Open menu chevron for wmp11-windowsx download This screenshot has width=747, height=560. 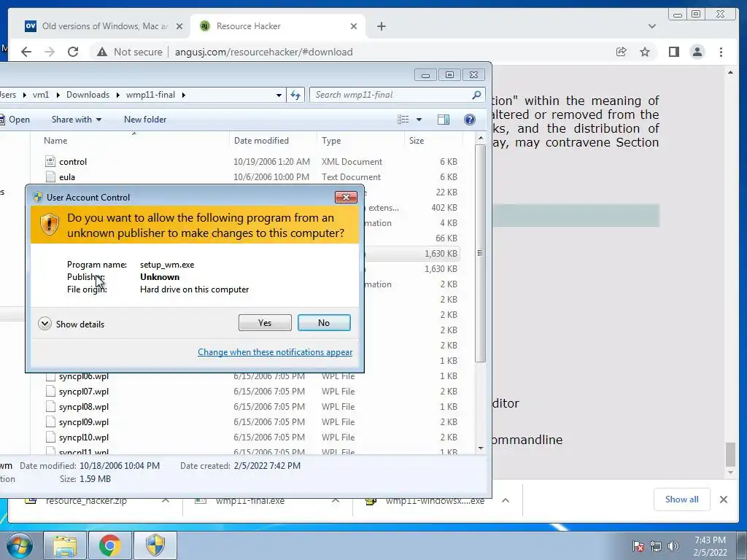click(x=506, y=500)
